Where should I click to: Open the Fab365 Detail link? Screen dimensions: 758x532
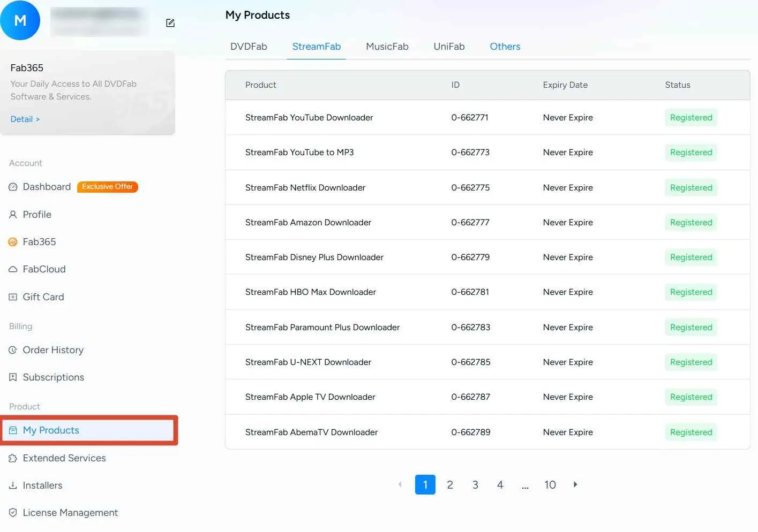25,119
